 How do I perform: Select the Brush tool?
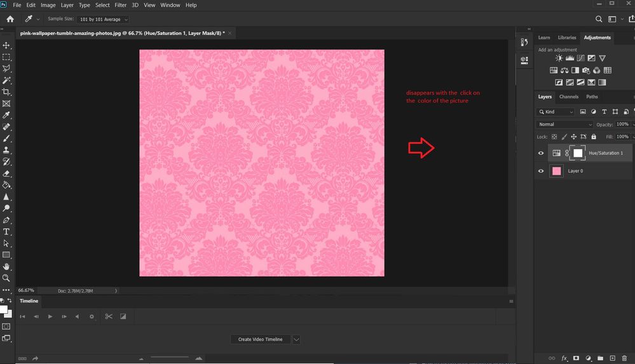pyautogui.click(x=6, y=138)
